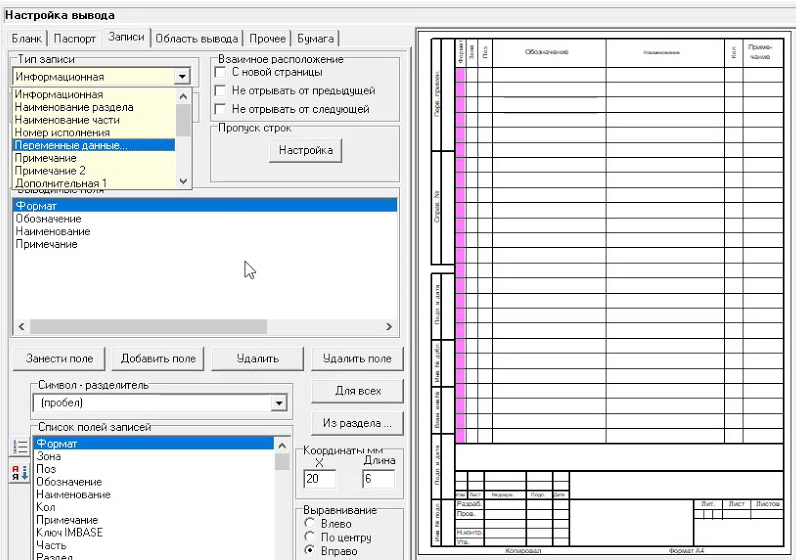Select Примечание in the output fields list
Screen dimensions: 796x560
click(x=205, y=244)
